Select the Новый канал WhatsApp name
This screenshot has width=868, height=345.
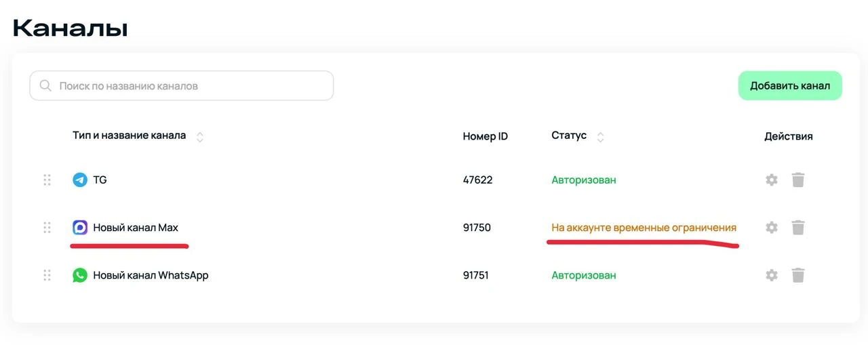(x=151, y=275)
